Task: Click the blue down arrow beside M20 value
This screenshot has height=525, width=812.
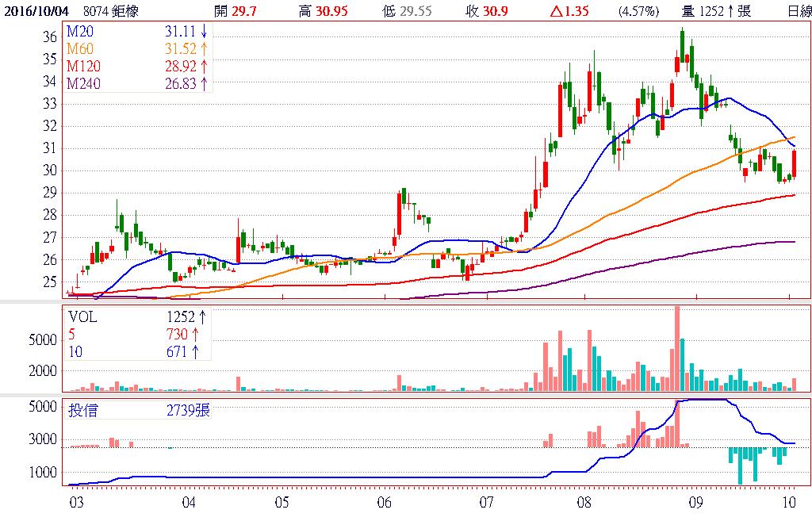Action: click(x=205, y=31)
